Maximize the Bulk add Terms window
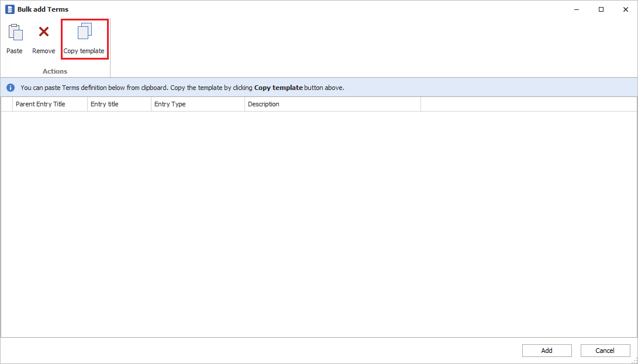The image size is (638, 364). [601, 9]
